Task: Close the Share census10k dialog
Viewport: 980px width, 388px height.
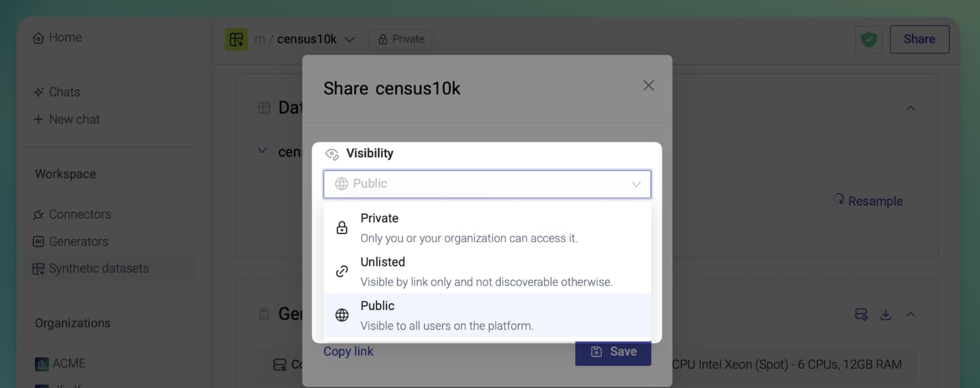Action: (x=649, y=85)
